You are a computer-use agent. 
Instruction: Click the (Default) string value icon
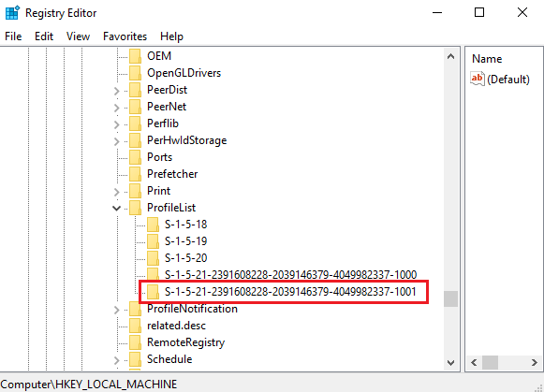(478, 79)
